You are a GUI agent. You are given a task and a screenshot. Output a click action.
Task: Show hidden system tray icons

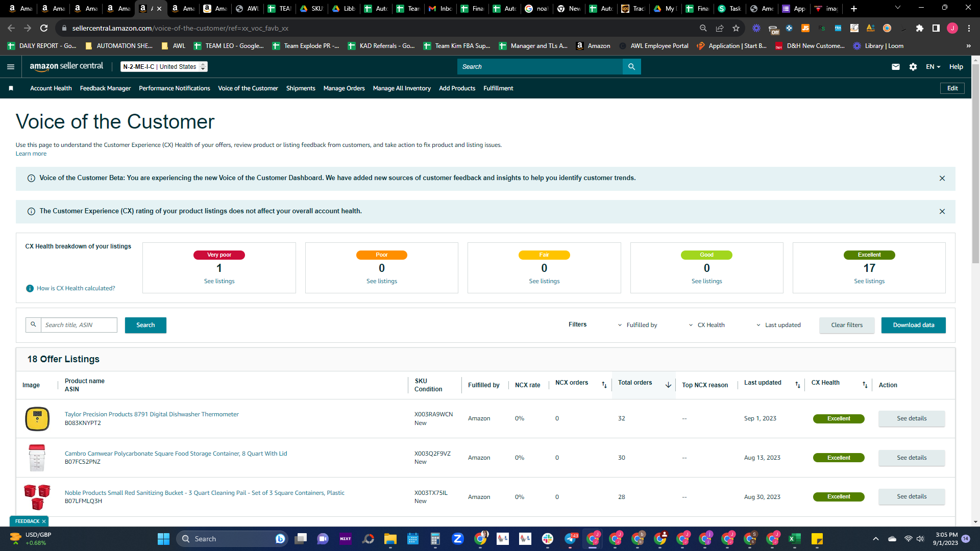coord(876,539)
